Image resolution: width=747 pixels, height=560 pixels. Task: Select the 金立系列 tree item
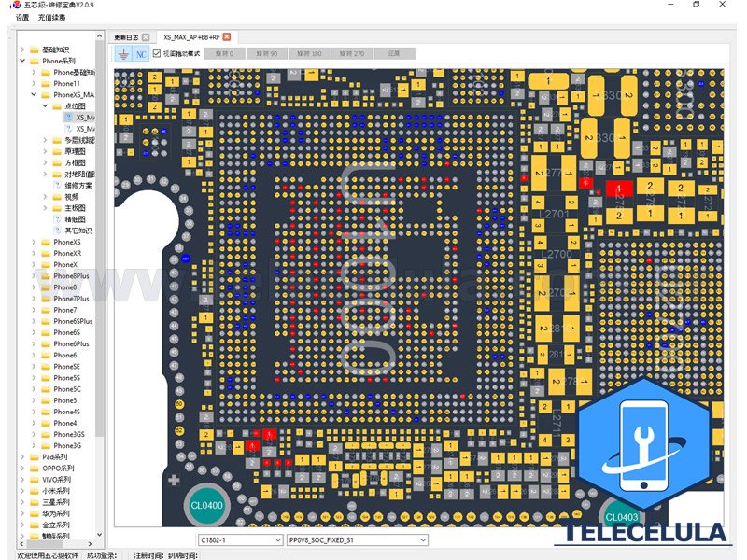tap(56, 525)
